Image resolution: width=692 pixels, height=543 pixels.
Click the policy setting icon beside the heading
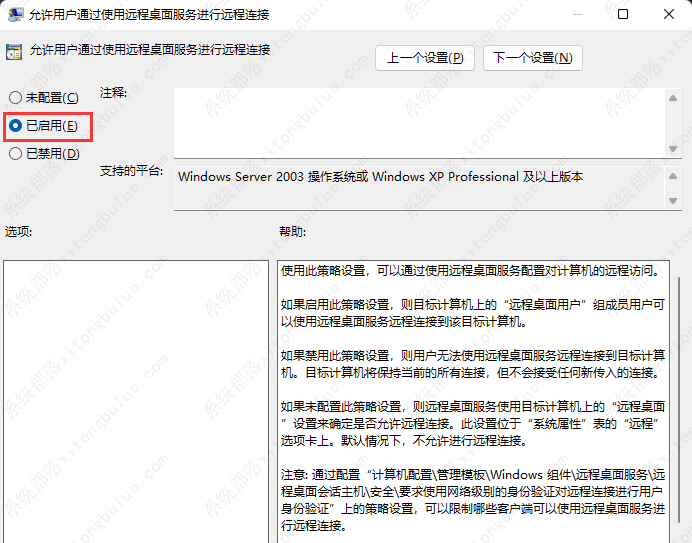click(x=14, y=50)
